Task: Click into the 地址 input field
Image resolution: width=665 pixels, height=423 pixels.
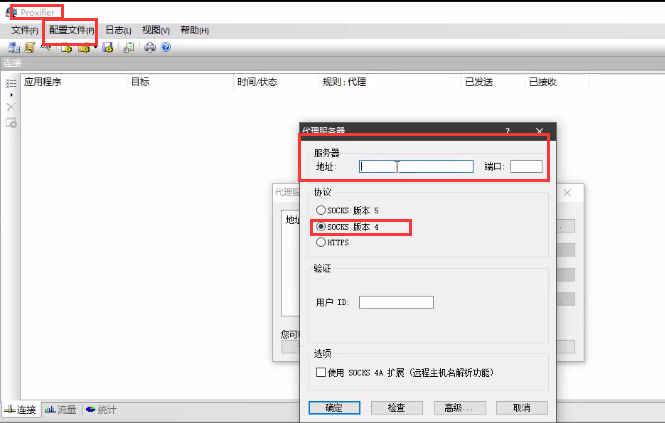Action: tap(416, 167)
